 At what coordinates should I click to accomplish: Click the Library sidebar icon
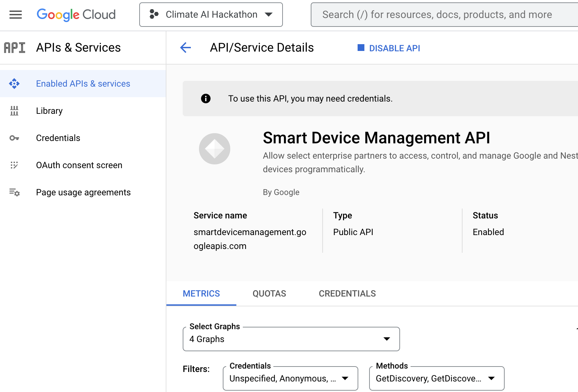pos(14,111)
